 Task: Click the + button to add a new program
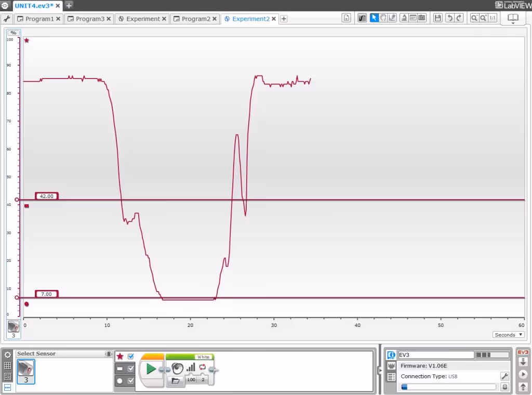(x=284, y=18)
